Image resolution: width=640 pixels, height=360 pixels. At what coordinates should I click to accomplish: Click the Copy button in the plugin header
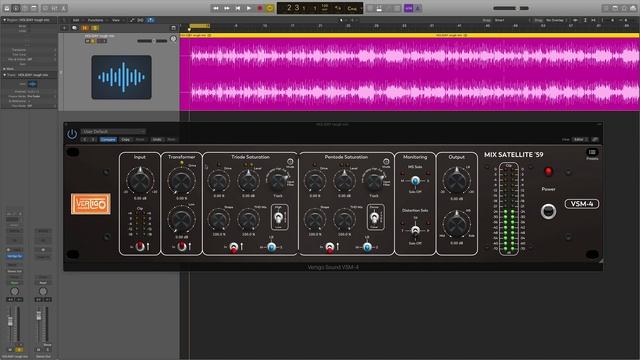point(126,140)
